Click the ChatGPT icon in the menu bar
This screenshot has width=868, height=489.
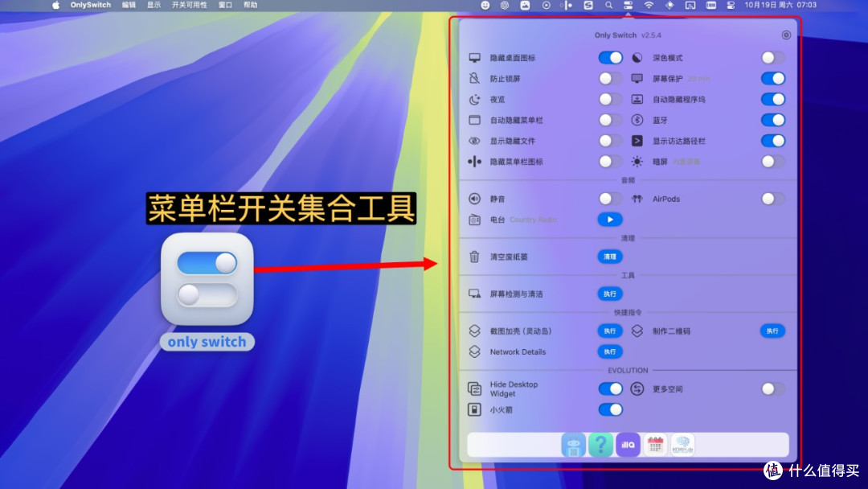pos(504,5)
